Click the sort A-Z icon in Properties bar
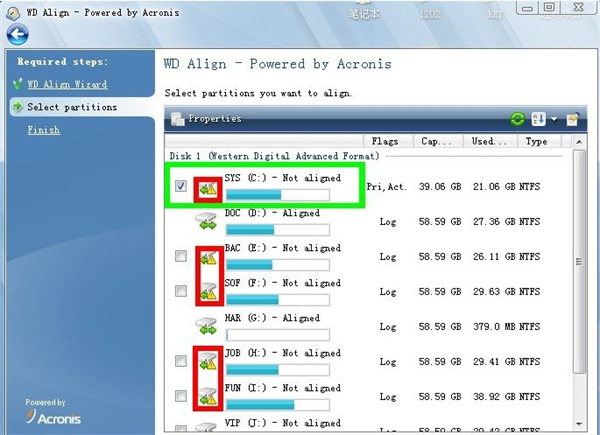This screenshot has width=600, height=435. [538, 119]
